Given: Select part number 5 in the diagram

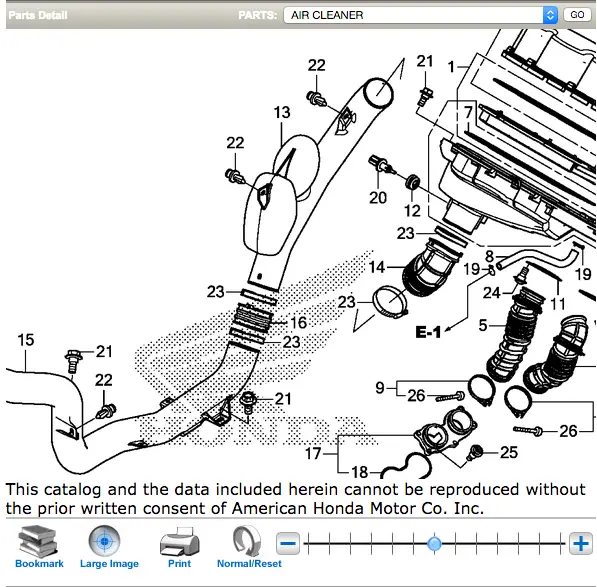Looking at the screenshot, I should [483, 325].
